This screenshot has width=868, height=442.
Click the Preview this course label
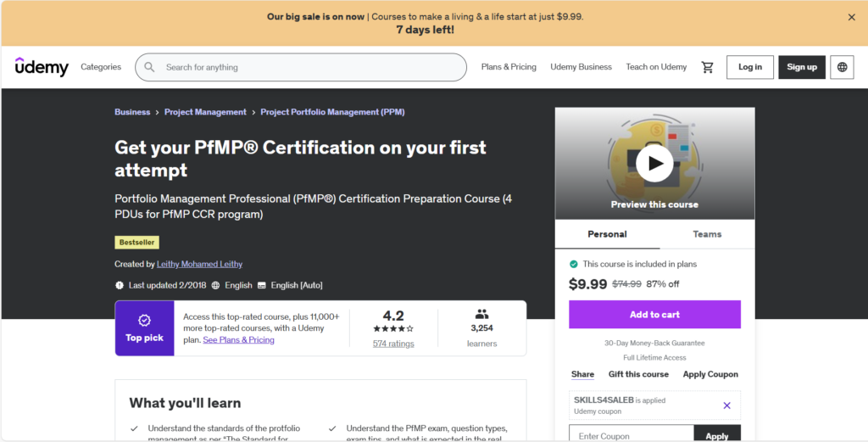[654, 204]
